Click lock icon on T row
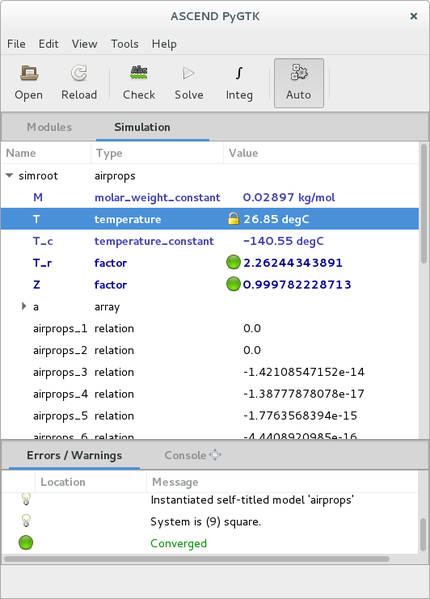Viewport: 430px width, 599px height. pyautogui.click(x=233, y=219)
